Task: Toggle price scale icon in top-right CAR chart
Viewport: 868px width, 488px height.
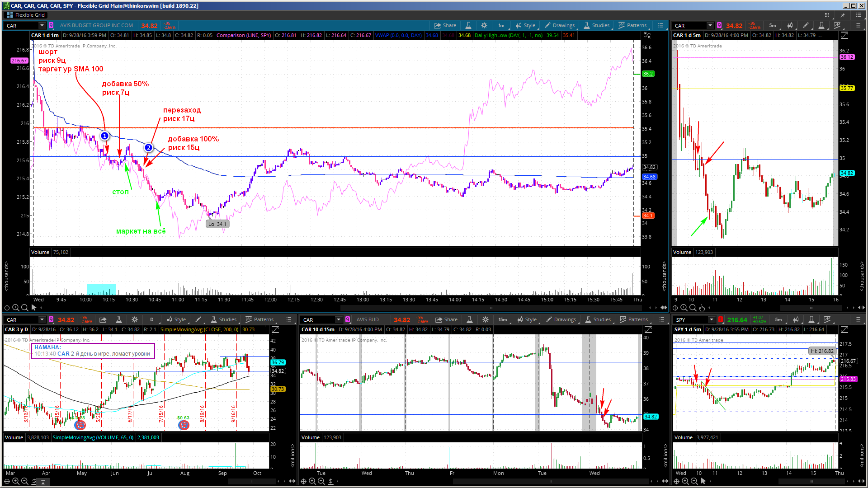Action: pyautogui.click(x=844, y=35)
